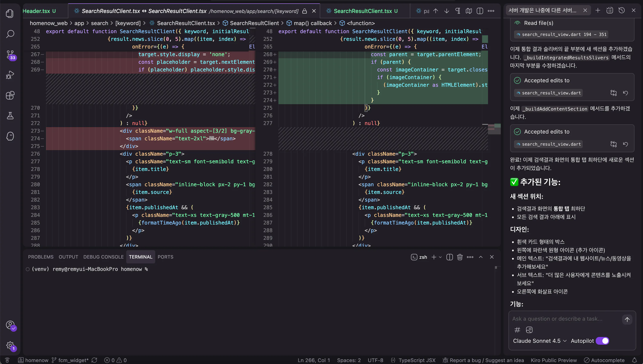
Task: Toggle the Autopilot switch off
Action: pos(602,341)
